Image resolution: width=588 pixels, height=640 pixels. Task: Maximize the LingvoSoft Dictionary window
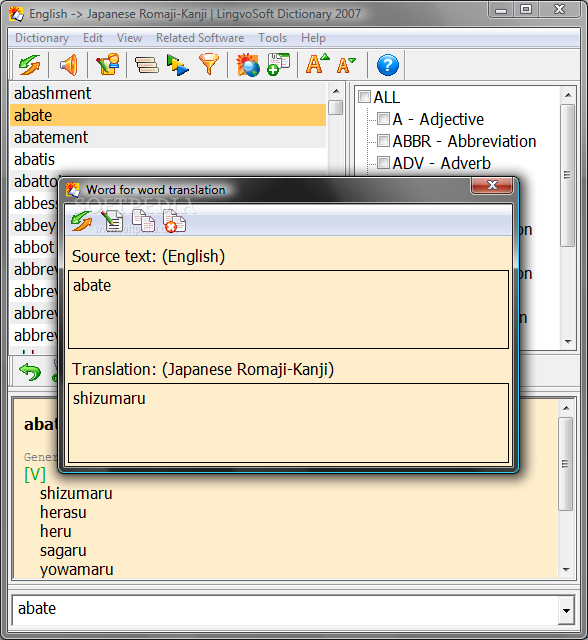(x=526, y=9)
